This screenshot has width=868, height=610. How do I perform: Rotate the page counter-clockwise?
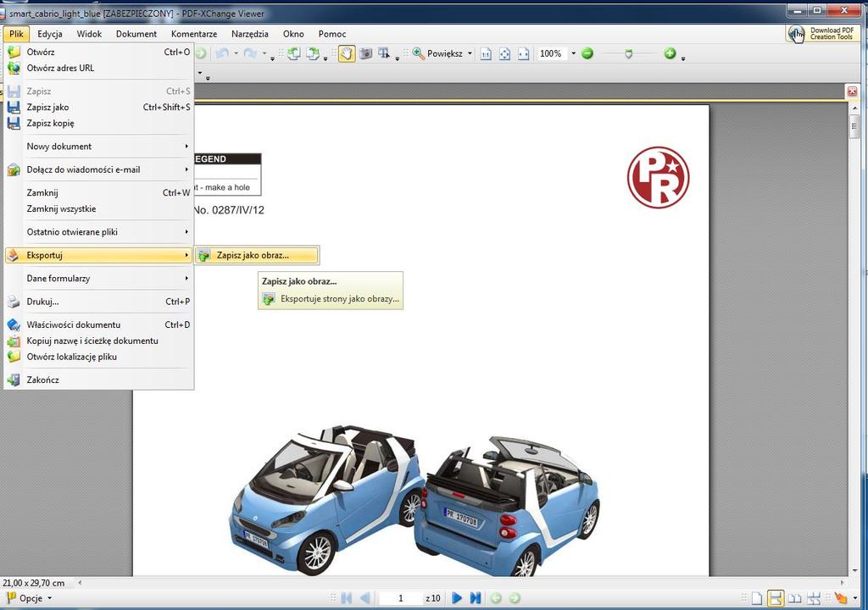(293, 53)
